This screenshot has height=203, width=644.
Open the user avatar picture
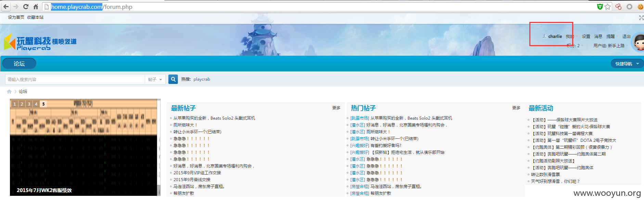(638, 42)
